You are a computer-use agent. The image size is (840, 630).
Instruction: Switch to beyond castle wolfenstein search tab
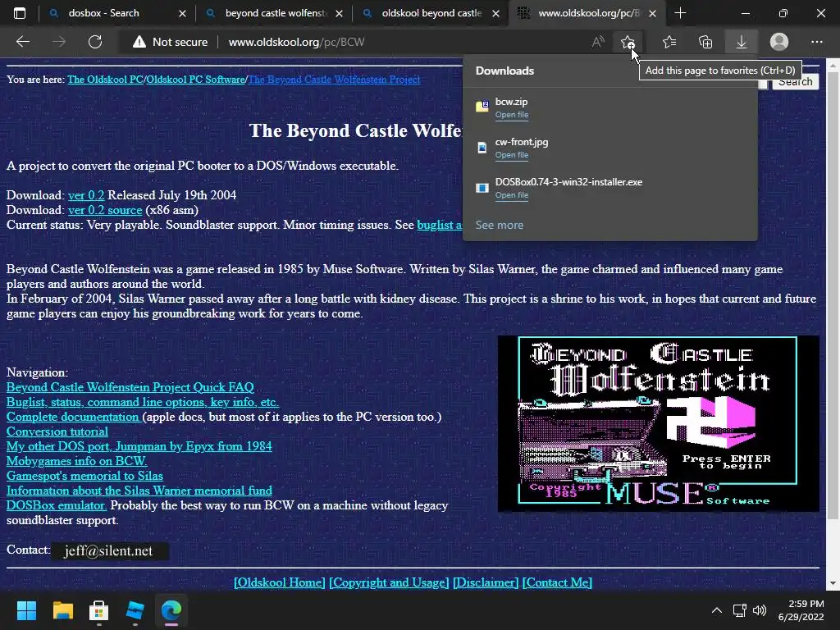[x=276, y=13]
